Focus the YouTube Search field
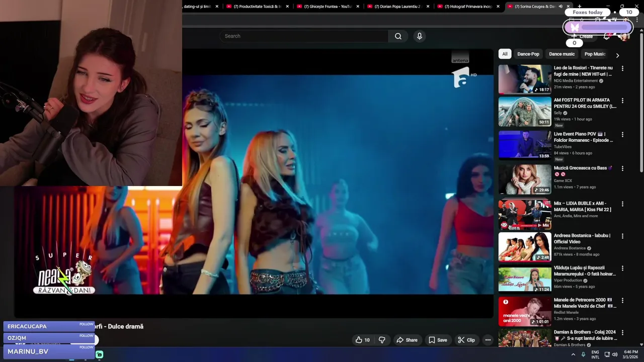This screenshot has width=644, height=362. point(303,36)
